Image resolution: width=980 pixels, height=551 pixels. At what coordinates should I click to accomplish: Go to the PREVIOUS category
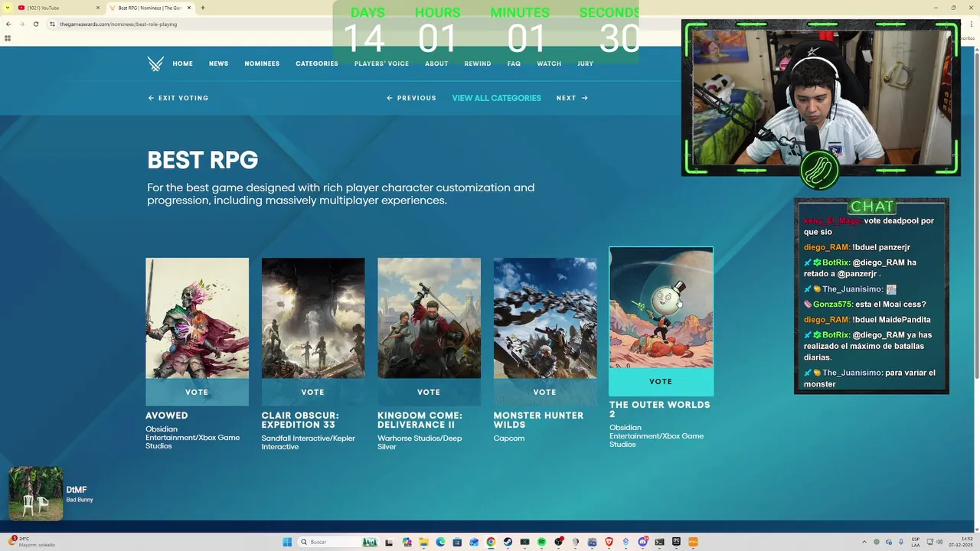point(412,98)
